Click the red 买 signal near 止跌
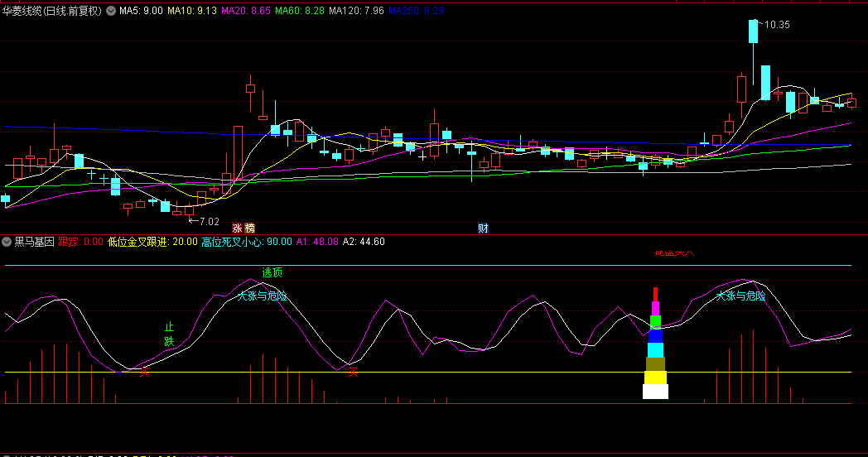Screen dimensions: 868x457 point(145,372)
